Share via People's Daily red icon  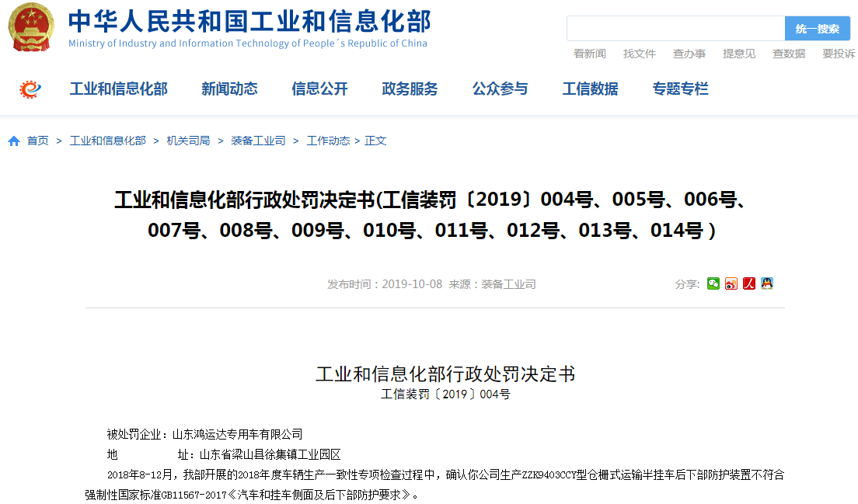(749, 283)
